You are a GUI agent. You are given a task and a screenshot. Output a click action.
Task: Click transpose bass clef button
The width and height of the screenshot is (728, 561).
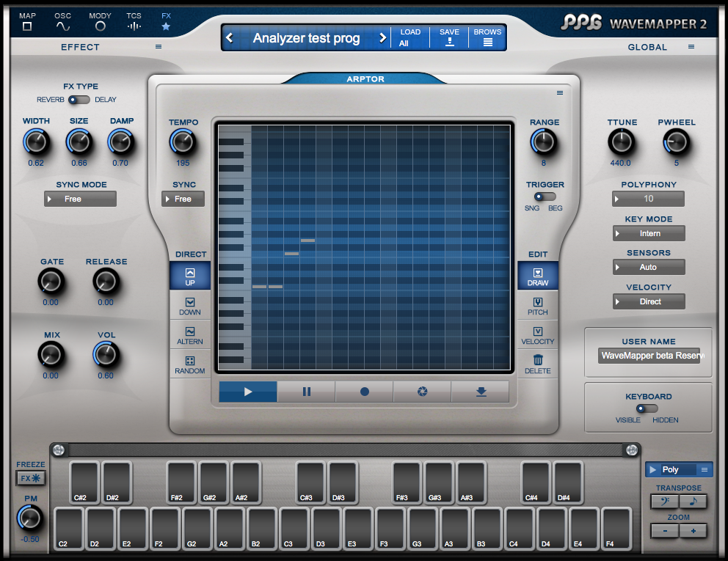click(665, 501)
